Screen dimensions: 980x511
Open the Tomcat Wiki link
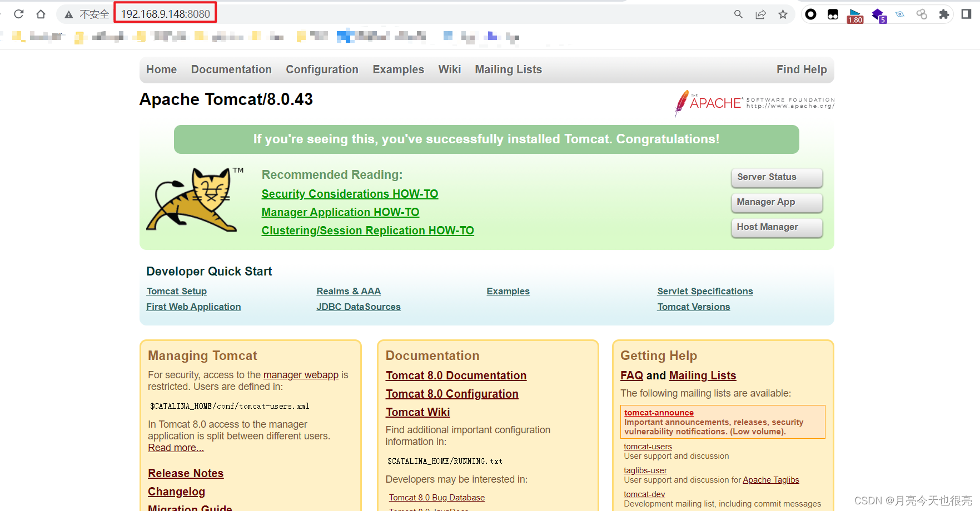(x=417, y=412)
